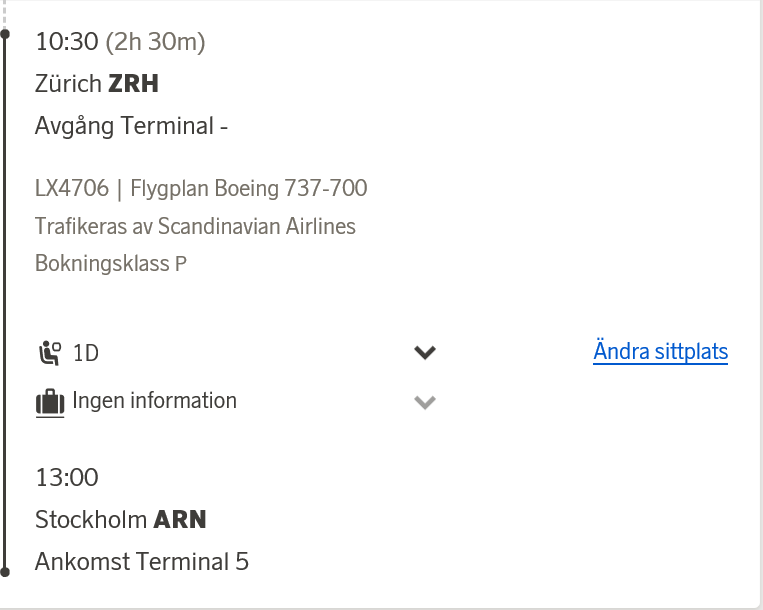Click the 1D seat number text
The image size is (763, 610).
(87, 353)
